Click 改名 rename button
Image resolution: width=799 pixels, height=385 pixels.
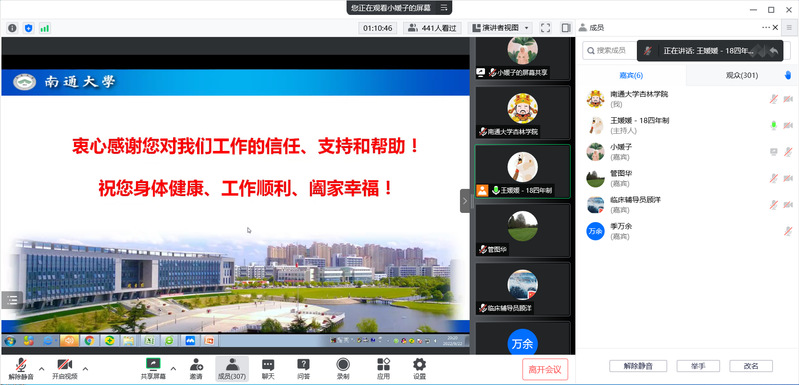[751, 366]
